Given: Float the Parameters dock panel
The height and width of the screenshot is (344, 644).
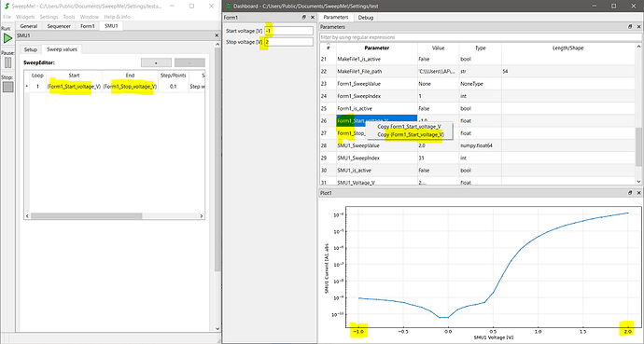Looking at the screenshot, I should click(630, 27).
